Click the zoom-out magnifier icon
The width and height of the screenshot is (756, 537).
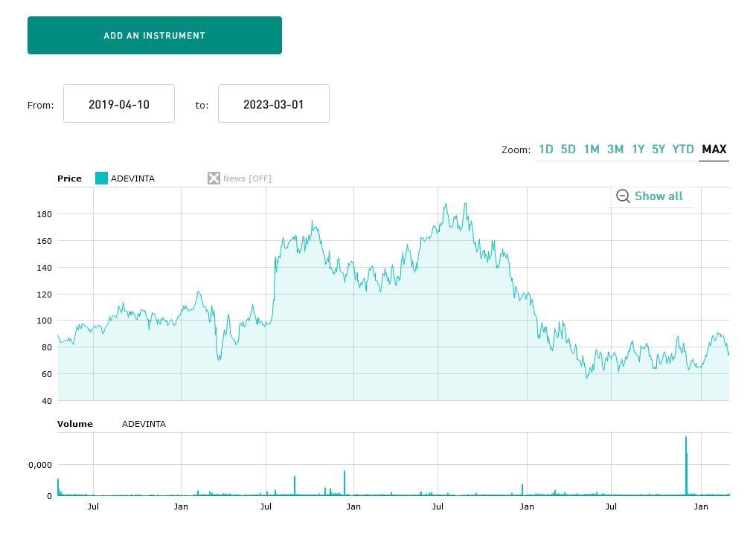624,196
